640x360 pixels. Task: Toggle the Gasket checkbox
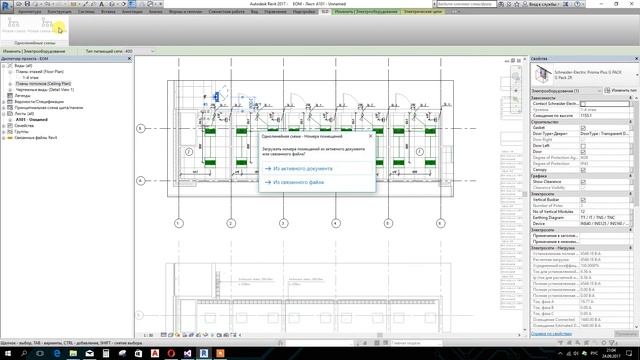point(583,128)
